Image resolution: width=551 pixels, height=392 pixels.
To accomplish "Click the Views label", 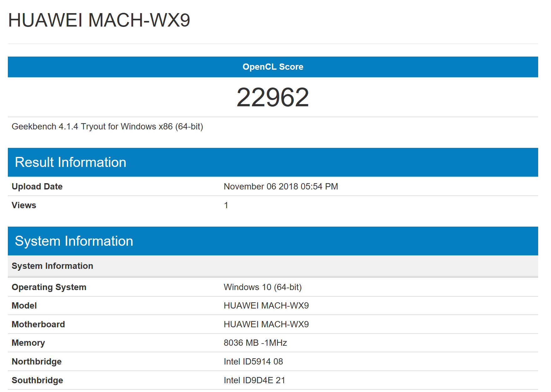I will click(x=24, y=205).
